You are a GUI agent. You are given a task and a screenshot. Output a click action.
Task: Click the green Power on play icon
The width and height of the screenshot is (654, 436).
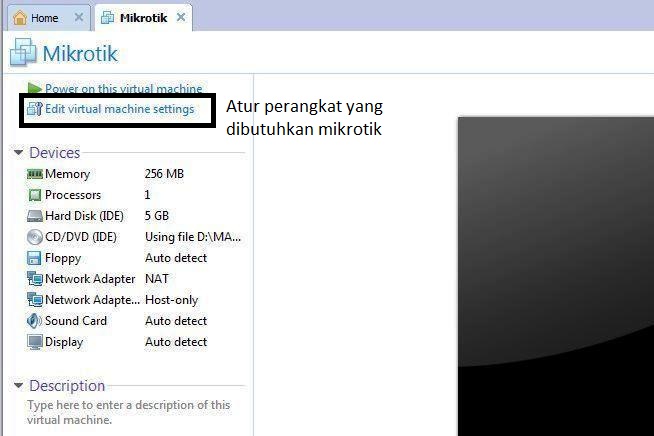click(x=34, y=88)
